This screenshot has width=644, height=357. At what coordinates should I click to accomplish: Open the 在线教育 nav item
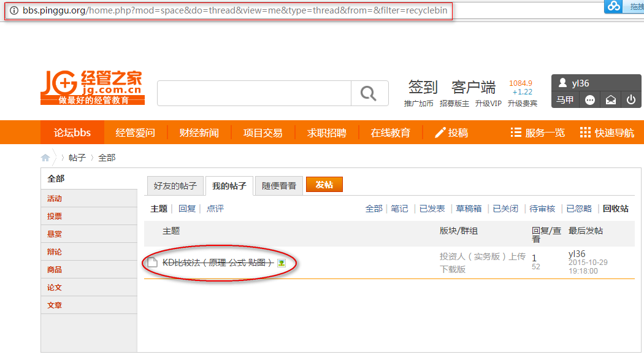click(x=391, y=132)
